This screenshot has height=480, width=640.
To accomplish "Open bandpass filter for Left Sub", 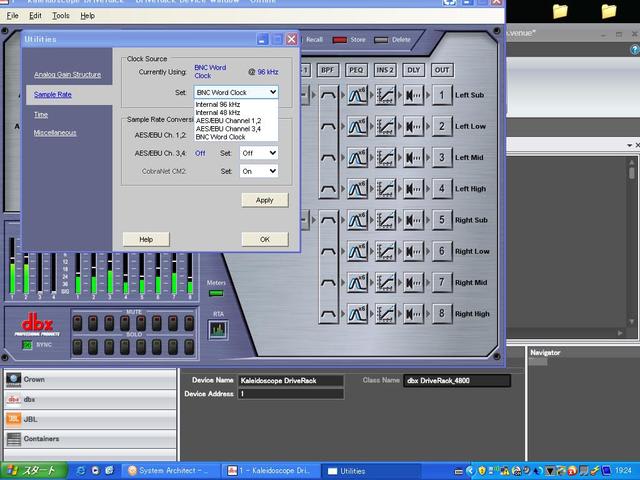I will (329, 95).
